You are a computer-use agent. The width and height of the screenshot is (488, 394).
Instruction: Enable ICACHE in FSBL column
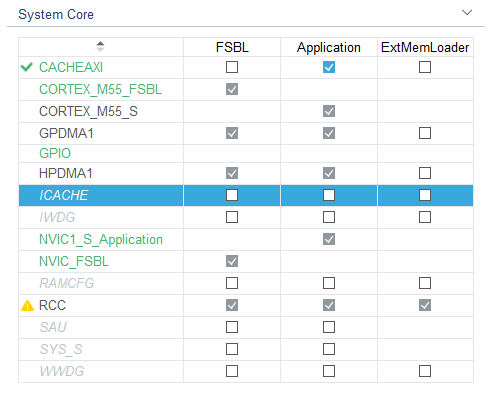coord(232,195)
